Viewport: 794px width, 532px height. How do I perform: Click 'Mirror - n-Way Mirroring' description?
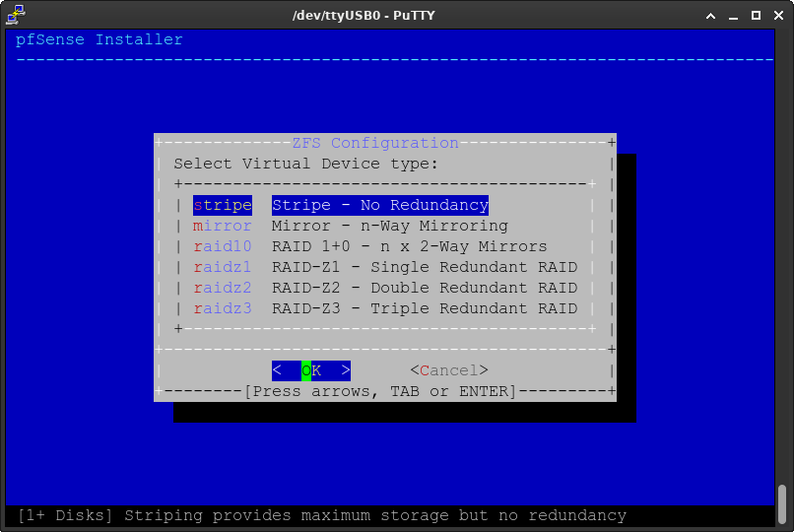pyautogui.click(x=390, y=226)
